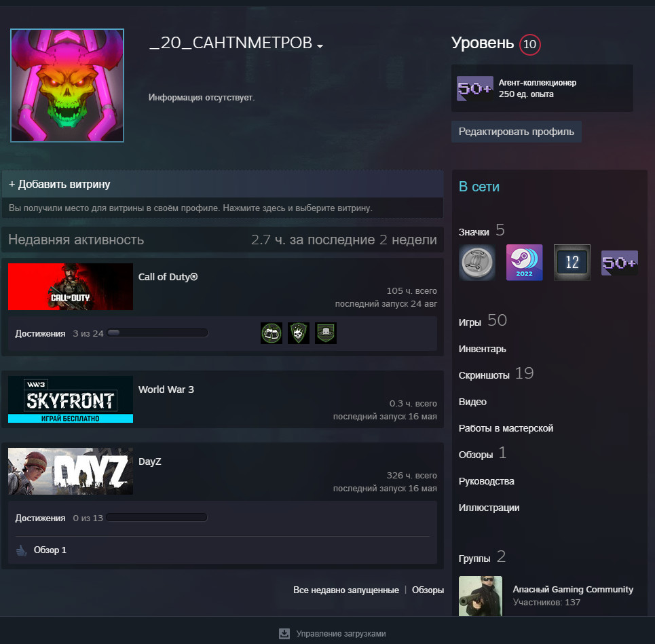Click first Call of Duty achievement icon
Viewport: 655px width, 644px height.
point(272,333)
